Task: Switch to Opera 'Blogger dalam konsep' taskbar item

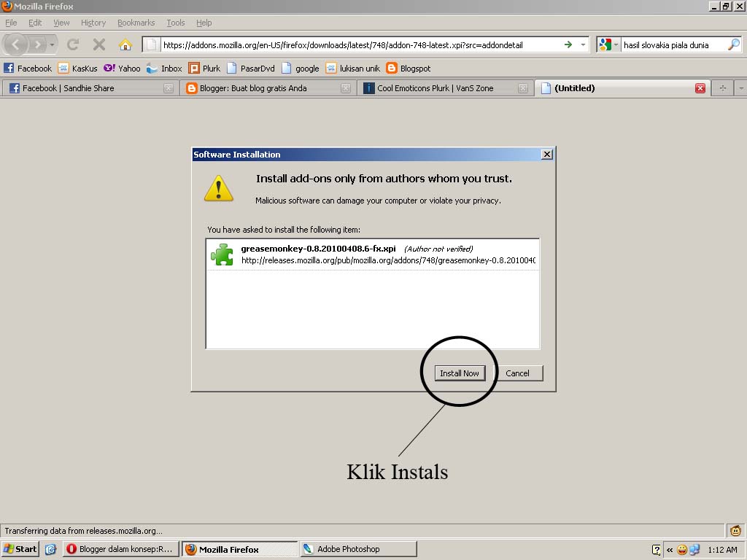Action: click(x=121, y=549)
